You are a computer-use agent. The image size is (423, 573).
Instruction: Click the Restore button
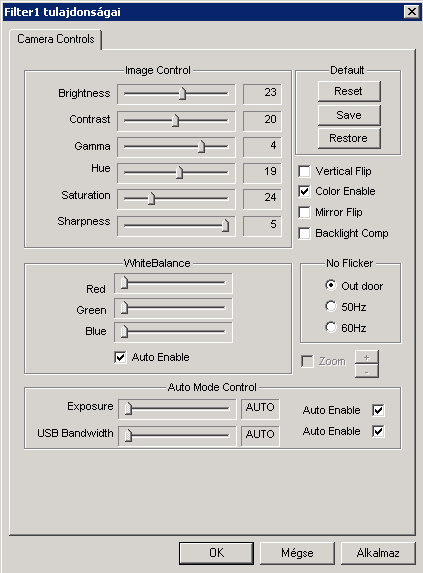click(x=349, y=138)
